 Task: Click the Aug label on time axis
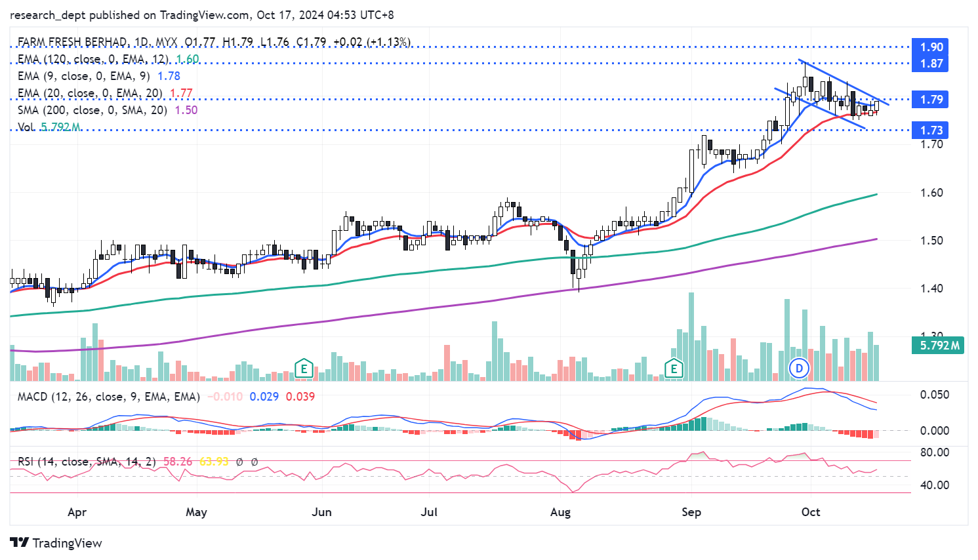560,512
